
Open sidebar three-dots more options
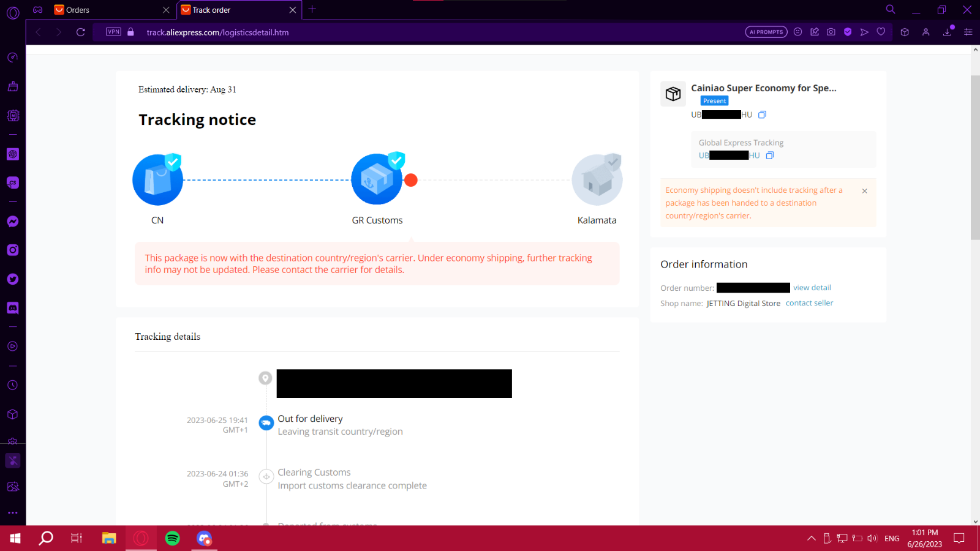point(13,513)
